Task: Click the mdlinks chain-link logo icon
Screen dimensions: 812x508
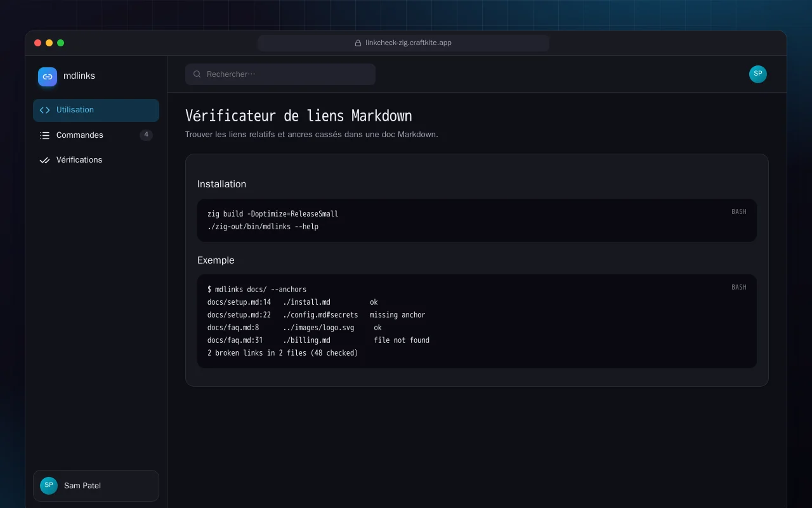Action: (x=48, y=77)
